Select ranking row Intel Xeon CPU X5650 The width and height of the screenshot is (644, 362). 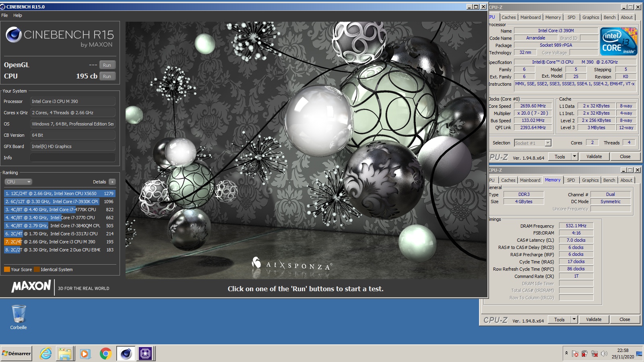click(60, 193)
